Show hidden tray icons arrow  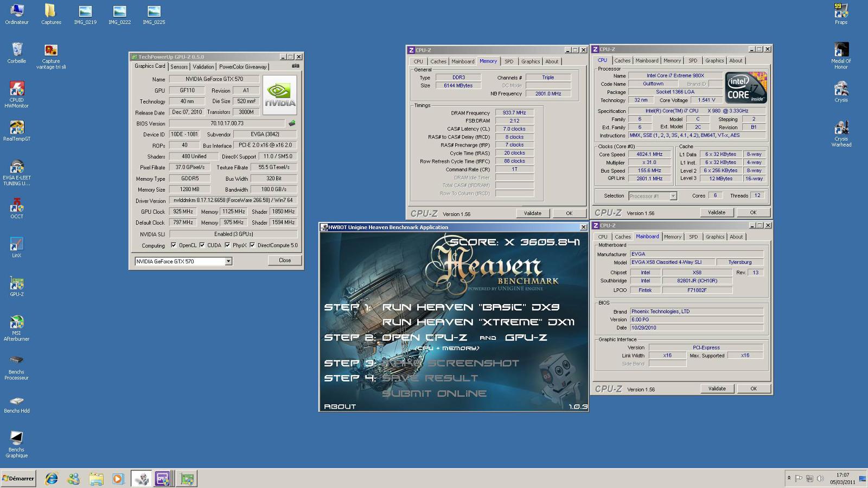(789, 478)
